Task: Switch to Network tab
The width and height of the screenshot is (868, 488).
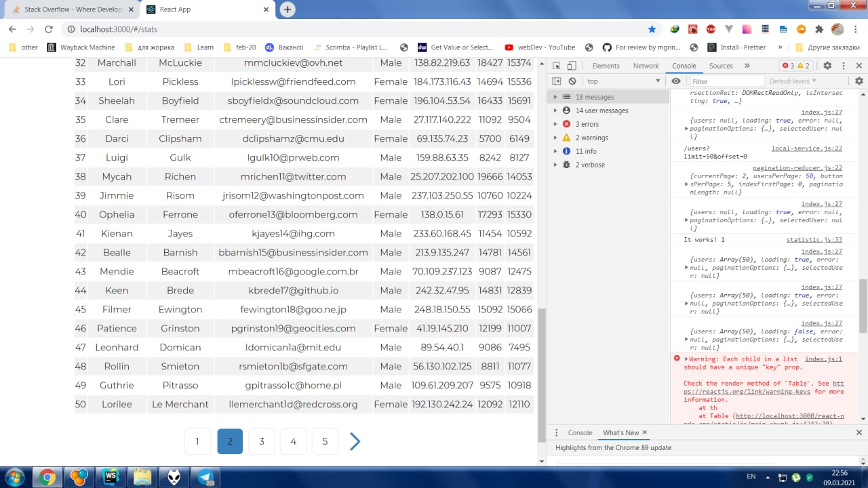Action: (646, 66)
